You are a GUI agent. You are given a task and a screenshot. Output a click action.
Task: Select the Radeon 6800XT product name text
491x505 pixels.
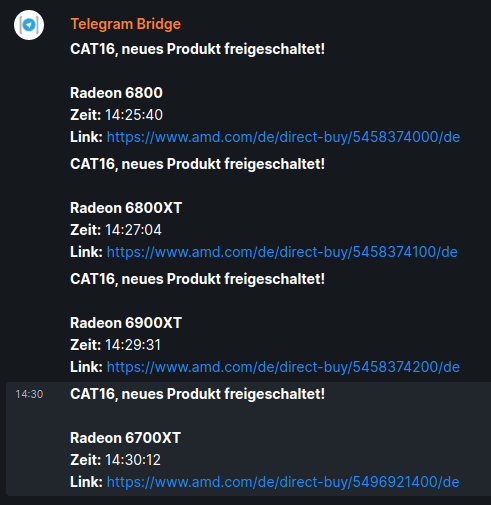(x=126, y=208)
